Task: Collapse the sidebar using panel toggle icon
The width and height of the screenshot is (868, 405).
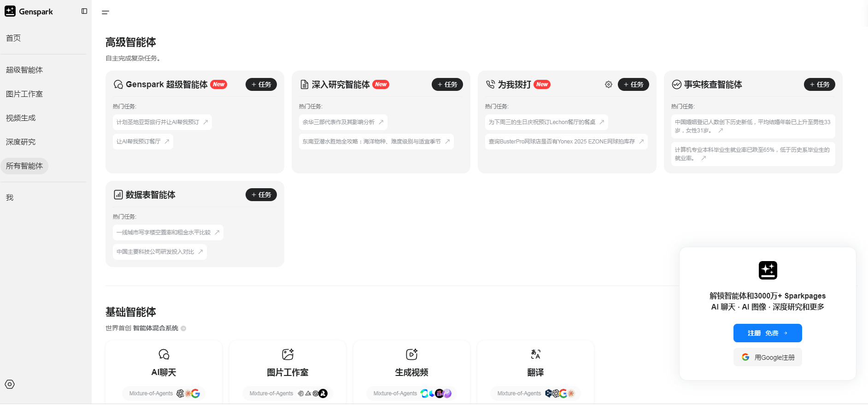Action: click(84, 11)
